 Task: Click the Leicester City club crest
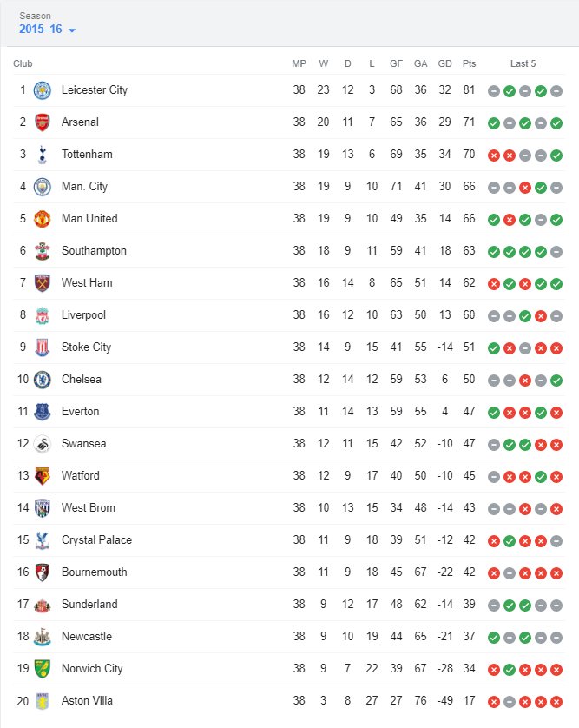pos(42,90)
